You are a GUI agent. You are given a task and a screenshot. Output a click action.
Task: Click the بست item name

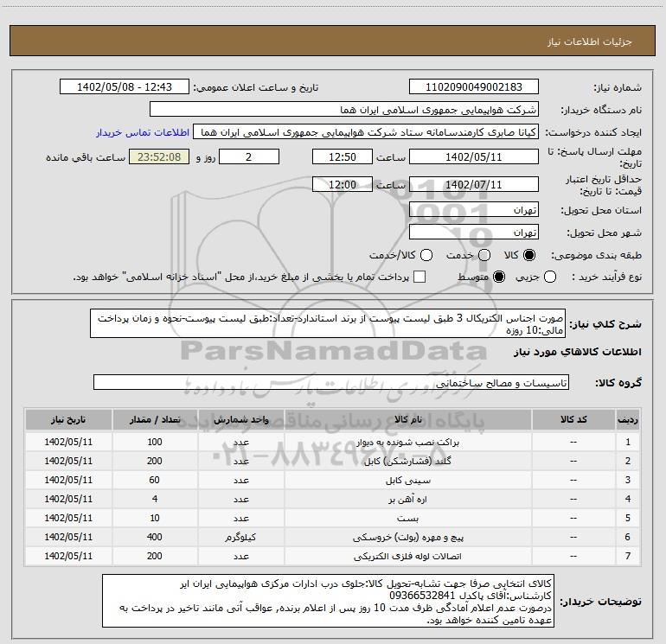407,519
